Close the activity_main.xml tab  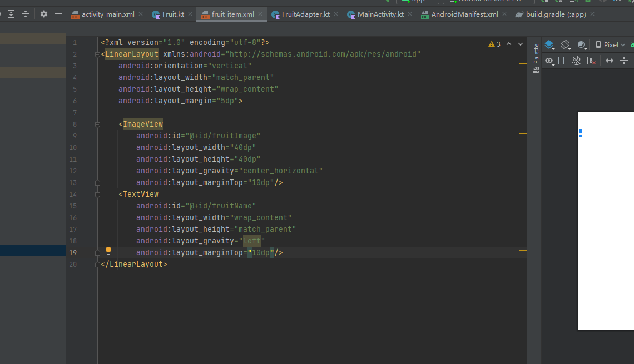141,14
